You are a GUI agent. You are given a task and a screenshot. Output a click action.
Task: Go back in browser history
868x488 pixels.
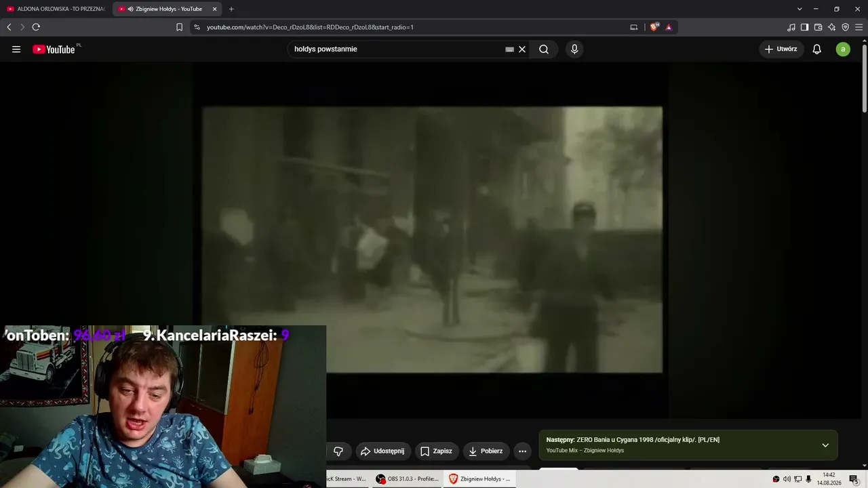(9, 27)
